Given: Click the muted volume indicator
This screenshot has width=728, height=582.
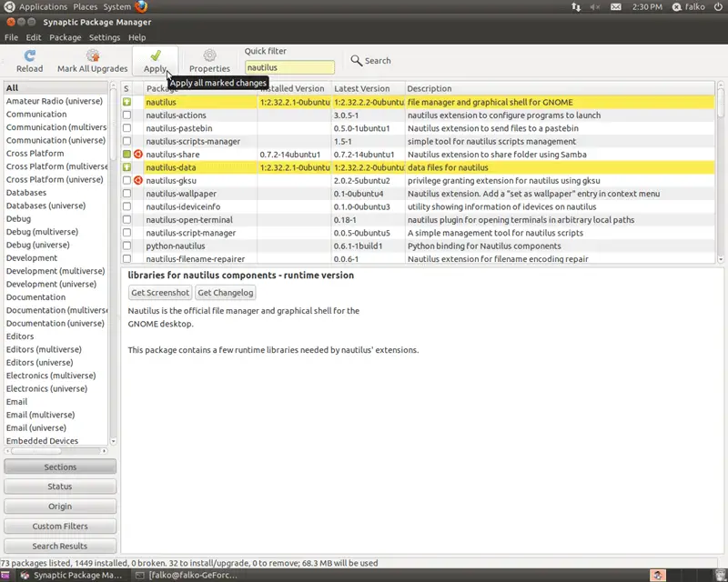Looking at the screenshot, I should [x=595, y=7].
